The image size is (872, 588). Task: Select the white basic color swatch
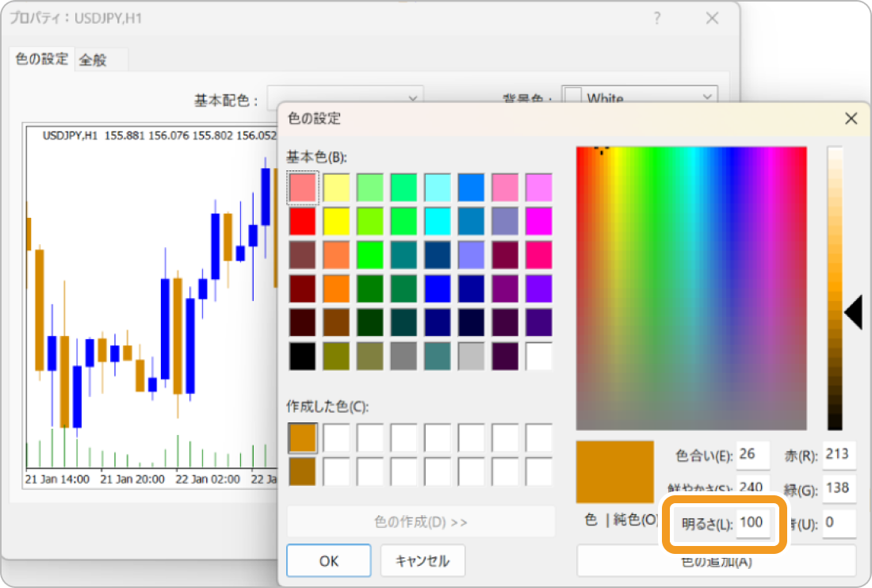point(539,357)
